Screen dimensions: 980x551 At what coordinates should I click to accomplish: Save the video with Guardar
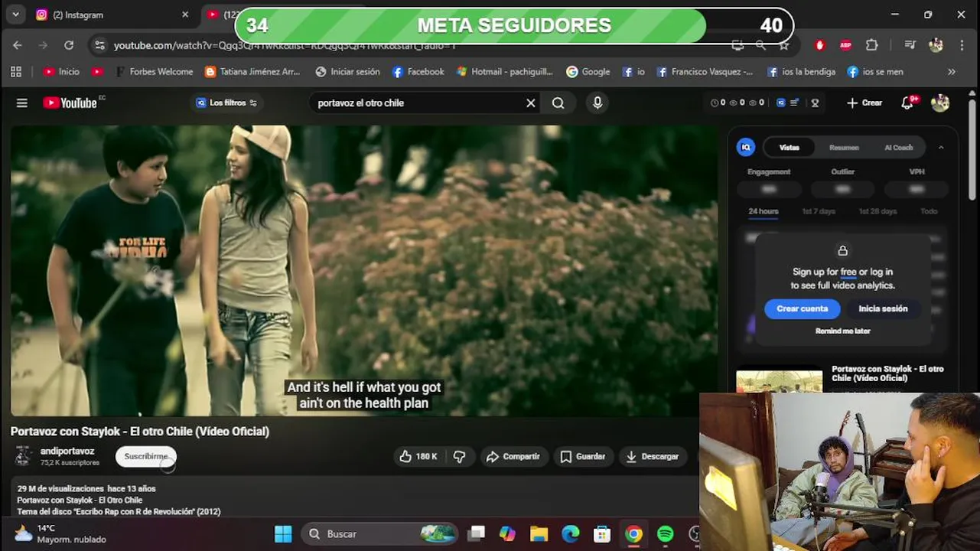tap(582, 456)
